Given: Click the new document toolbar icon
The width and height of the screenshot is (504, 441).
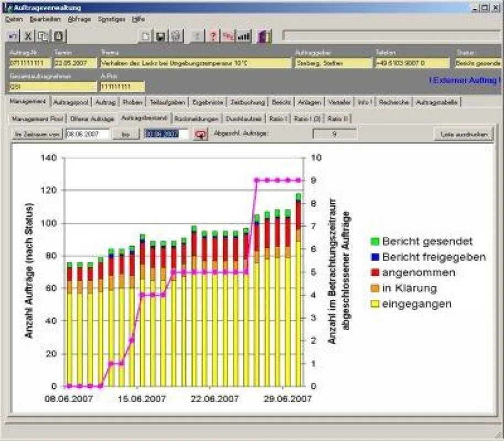Looking at the screenshot, I should point(145,36).
